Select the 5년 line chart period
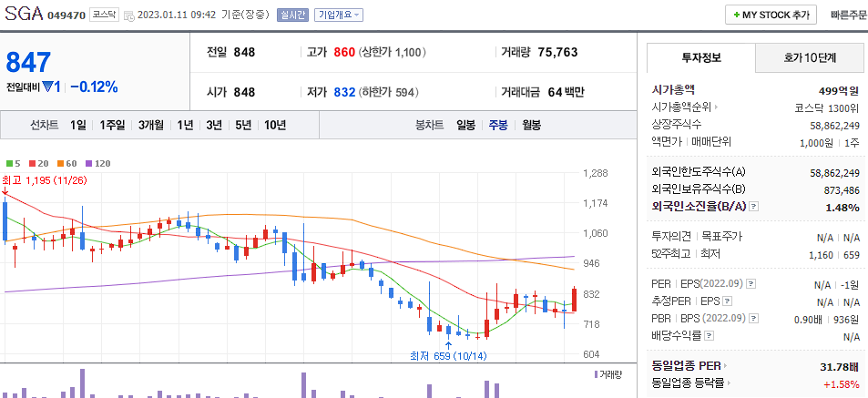 (243, 125)
